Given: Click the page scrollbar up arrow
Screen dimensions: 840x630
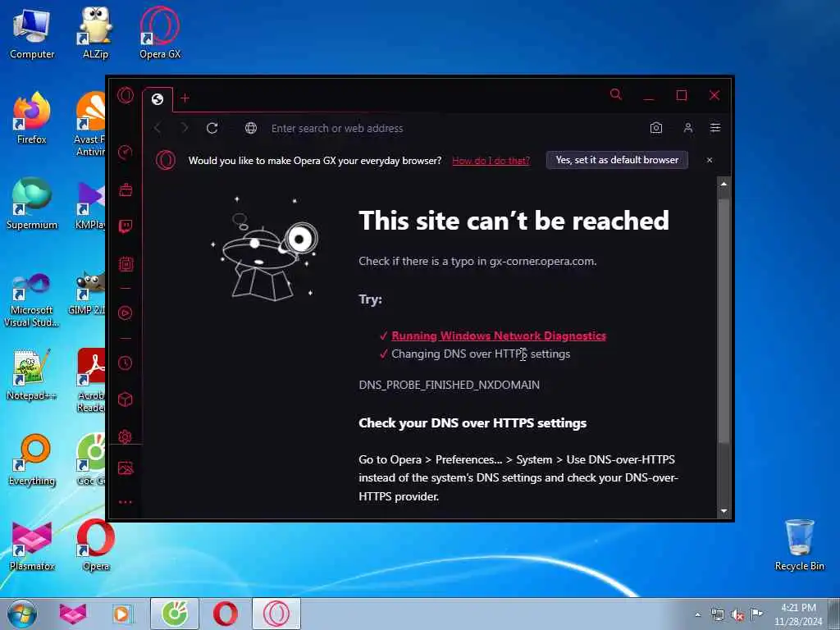Looking at the screenshot, I should coord(724,185).
